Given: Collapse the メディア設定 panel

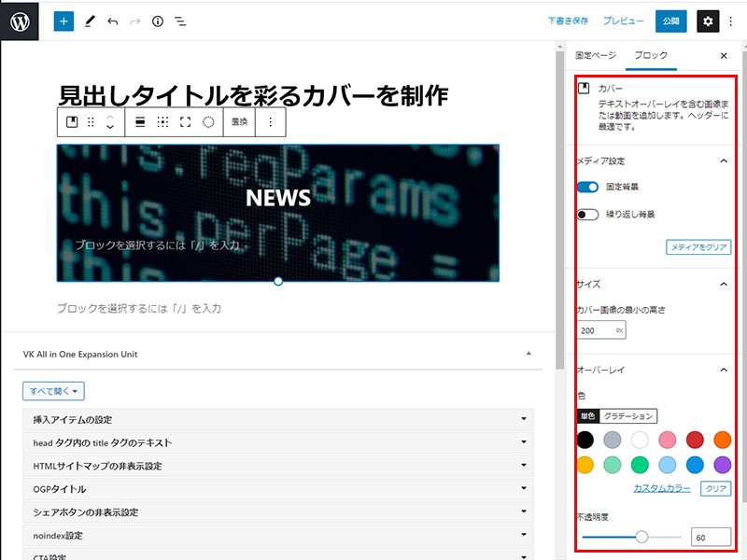Looking at the screenshot, I should pyautogui.click(x=723, y=161).
